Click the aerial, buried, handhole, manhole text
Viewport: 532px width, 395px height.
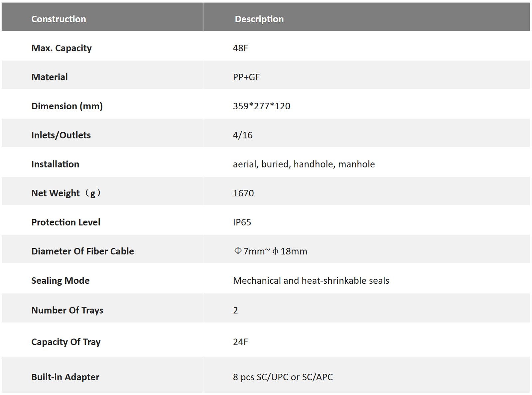pos(304,164)
